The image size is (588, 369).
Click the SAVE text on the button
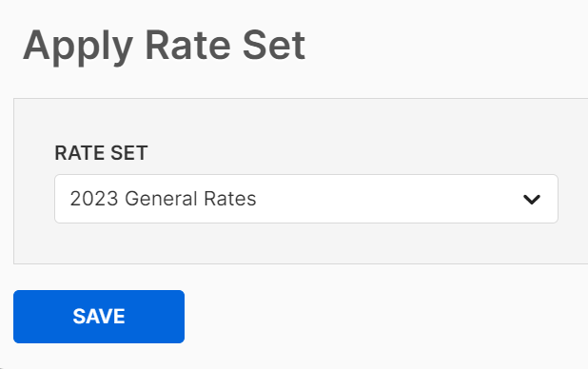pyautogui.click(x=99, y=317)
